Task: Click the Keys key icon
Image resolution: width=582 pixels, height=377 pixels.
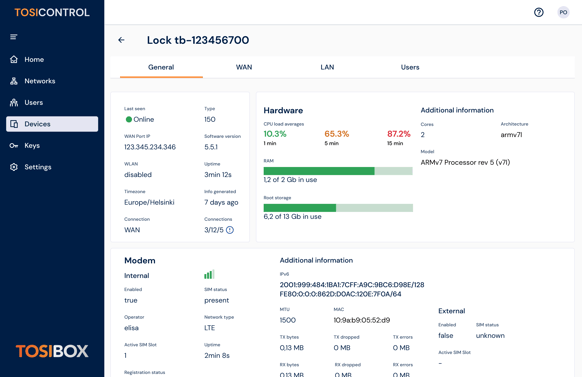Action: [14, 145]
